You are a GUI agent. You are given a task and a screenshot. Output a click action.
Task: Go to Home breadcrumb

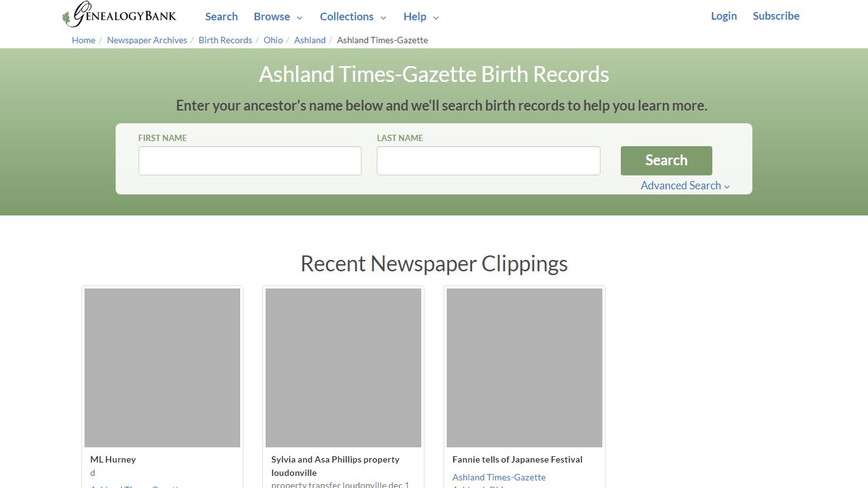(83, 40)
